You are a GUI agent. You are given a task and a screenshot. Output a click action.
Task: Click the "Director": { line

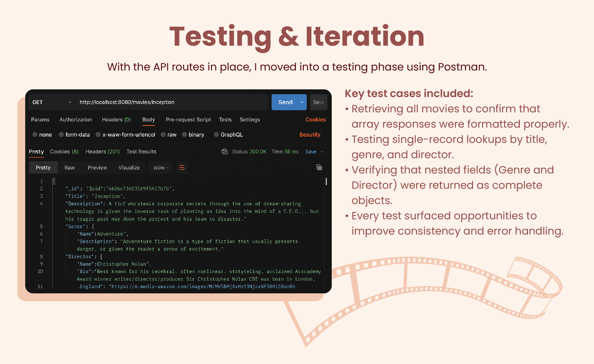coord(84,256)
